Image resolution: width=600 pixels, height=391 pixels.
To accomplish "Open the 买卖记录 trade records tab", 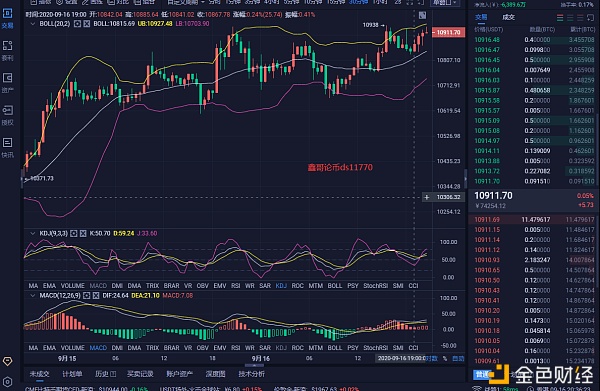I will (140, 374).
